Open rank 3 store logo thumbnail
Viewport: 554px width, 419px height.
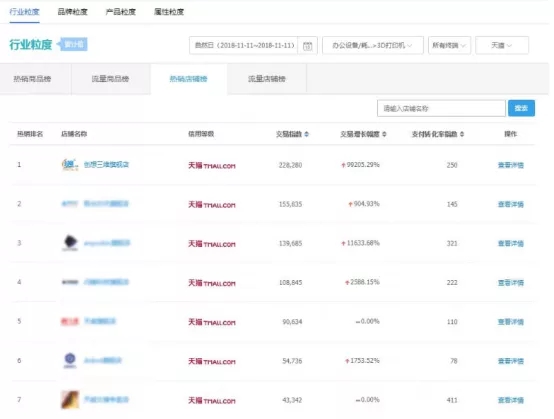click(x=70, y=243)
